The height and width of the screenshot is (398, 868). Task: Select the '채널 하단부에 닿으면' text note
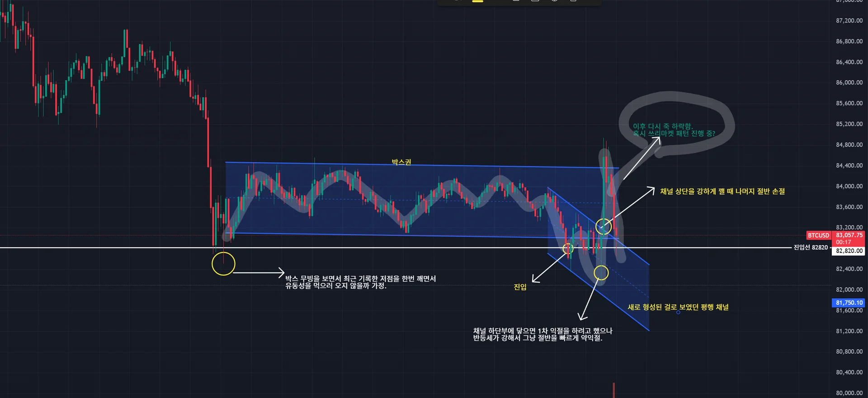(542, 334)
